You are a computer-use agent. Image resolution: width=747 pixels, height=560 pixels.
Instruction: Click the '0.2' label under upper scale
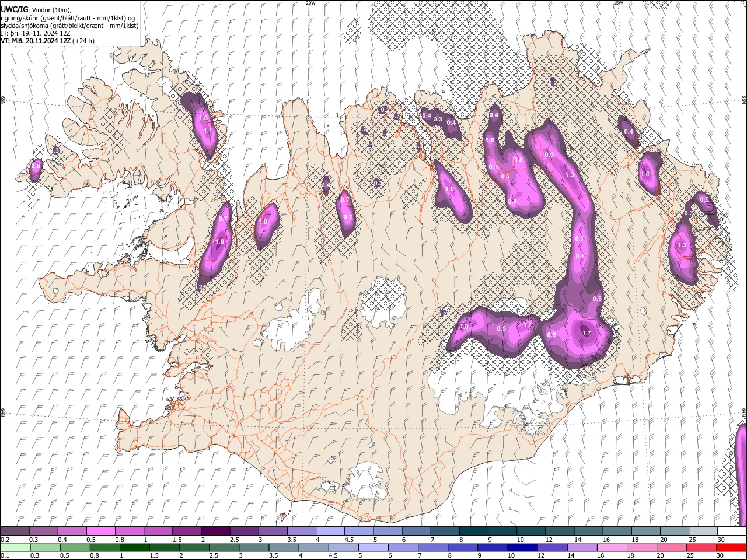(x=4, y=540)
